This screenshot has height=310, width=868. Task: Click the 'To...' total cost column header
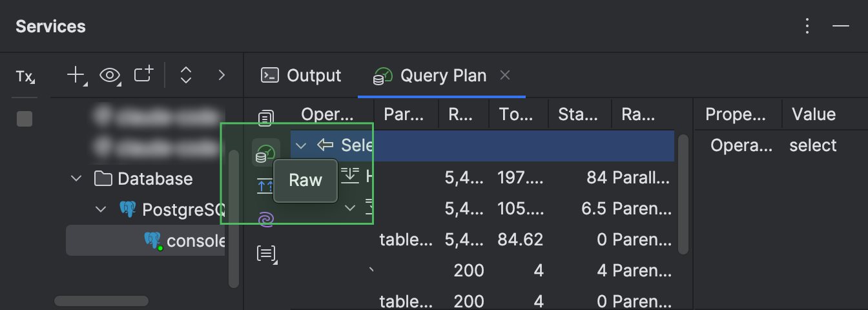[517, 115]
